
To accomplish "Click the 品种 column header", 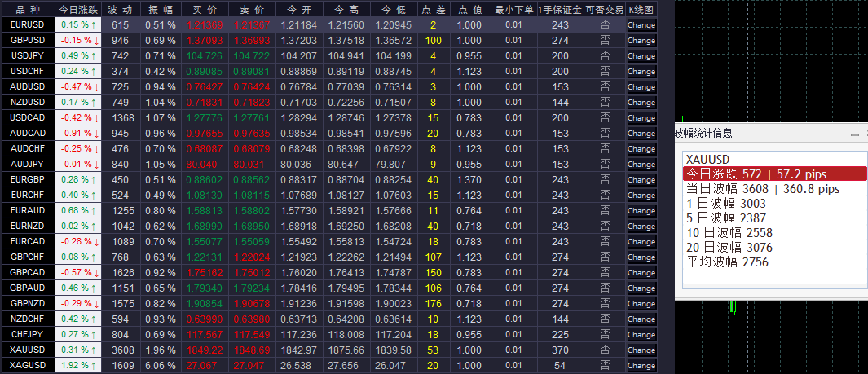I will click(x=28, y=10).
